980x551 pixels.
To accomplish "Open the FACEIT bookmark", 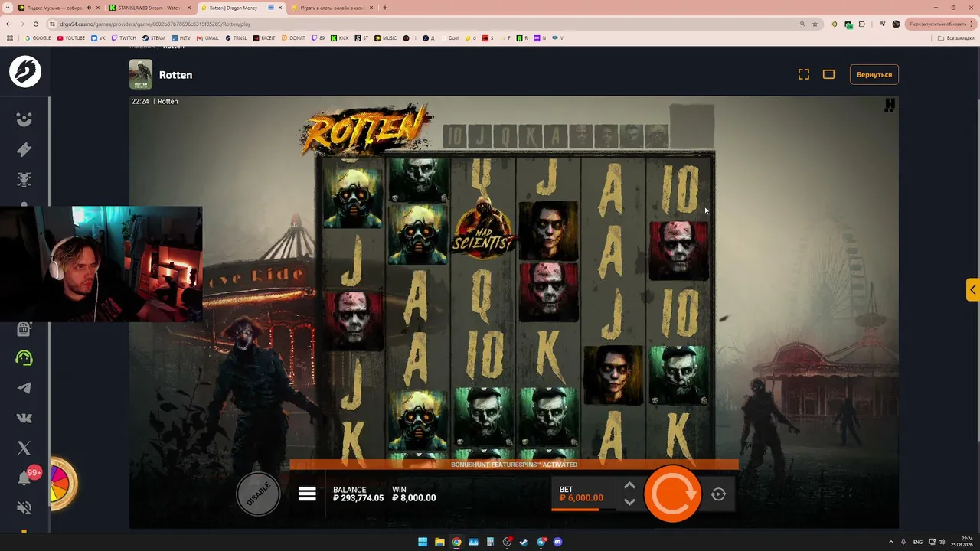I will tap(263, 37).
